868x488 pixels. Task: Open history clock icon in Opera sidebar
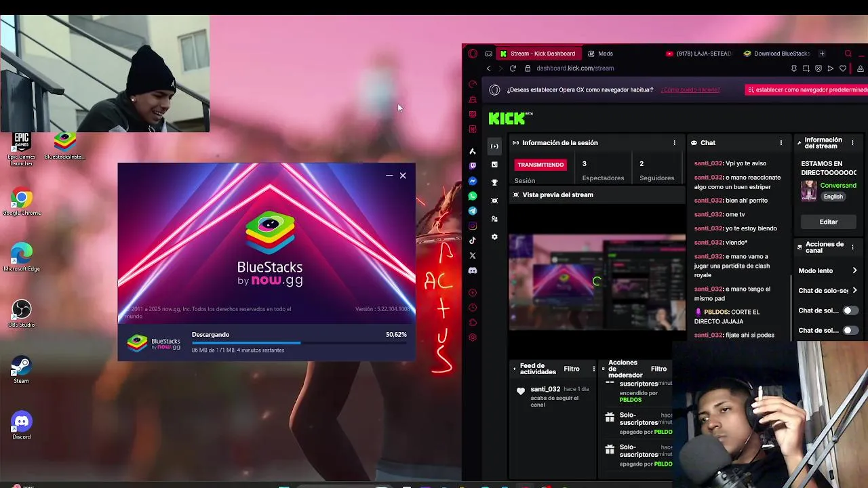473,307
